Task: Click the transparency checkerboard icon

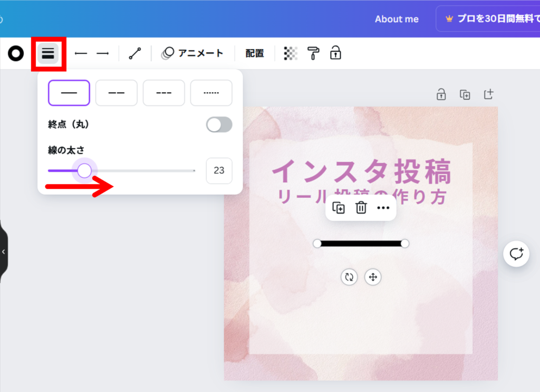Action: point(291,53)
